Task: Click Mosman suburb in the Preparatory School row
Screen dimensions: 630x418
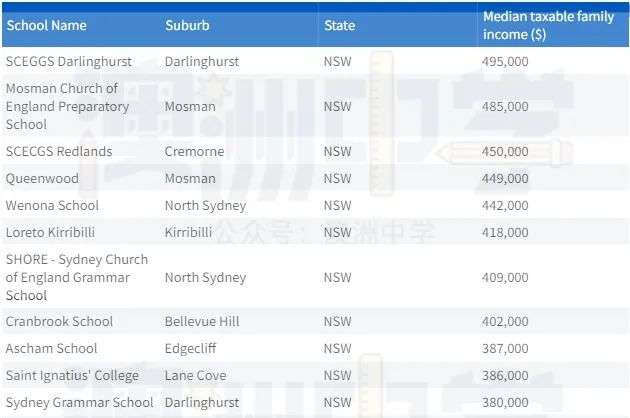Action: 190,106
